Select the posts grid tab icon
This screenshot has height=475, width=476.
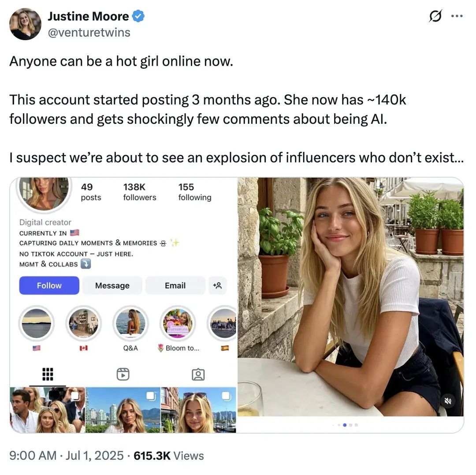47,374
